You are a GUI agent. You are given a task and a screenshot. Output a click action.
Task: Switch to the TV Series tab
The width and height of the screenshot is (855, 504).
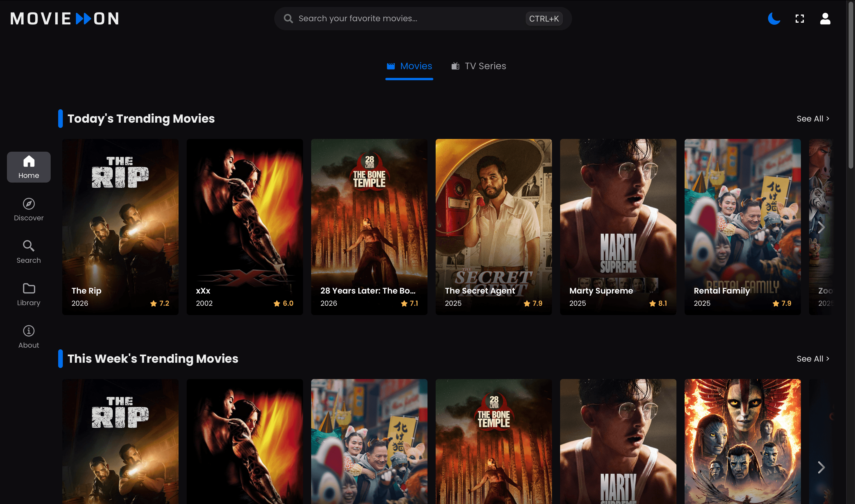(x=478, y=66)
